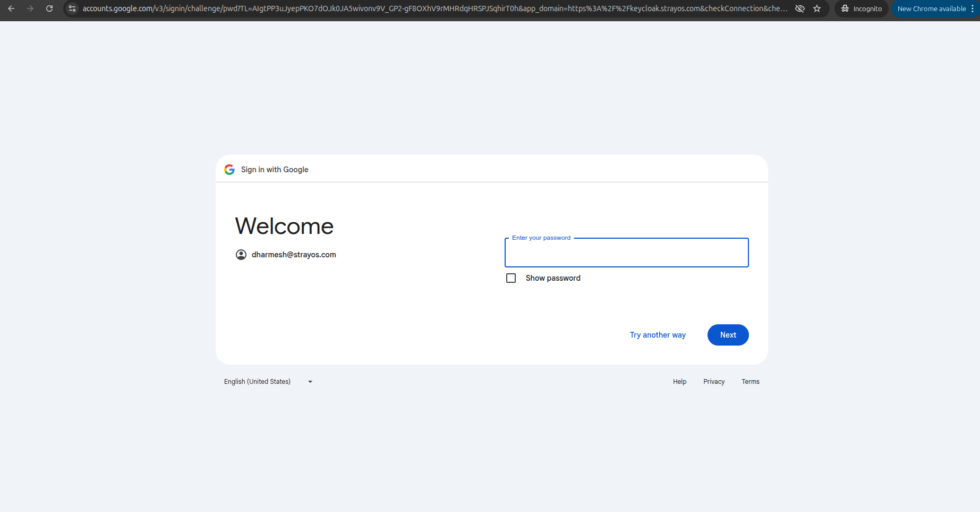This screenshot has width=980, height=512.
Task: Open the Terms link in the footer
Action: (750, 382)
